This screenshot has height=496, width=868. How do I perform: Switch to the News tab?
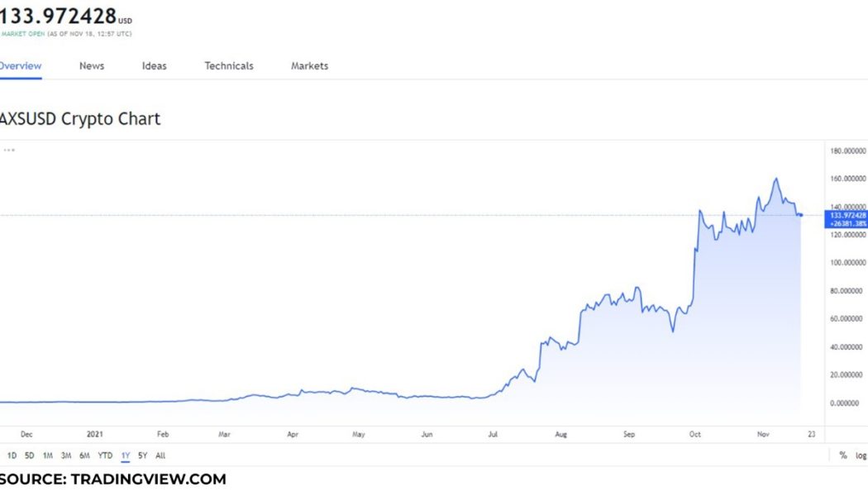tap(91, 65)
